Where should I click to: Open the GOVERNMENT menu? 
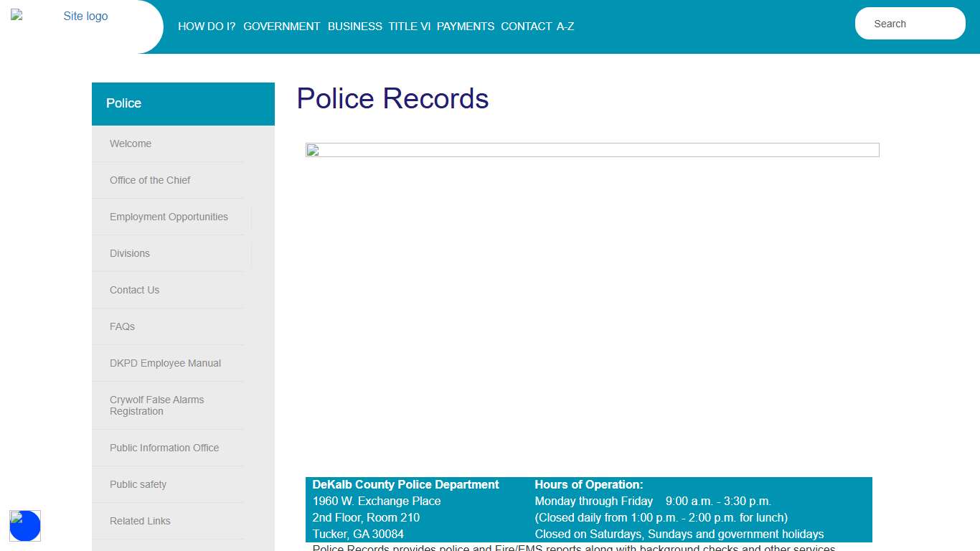282,27
